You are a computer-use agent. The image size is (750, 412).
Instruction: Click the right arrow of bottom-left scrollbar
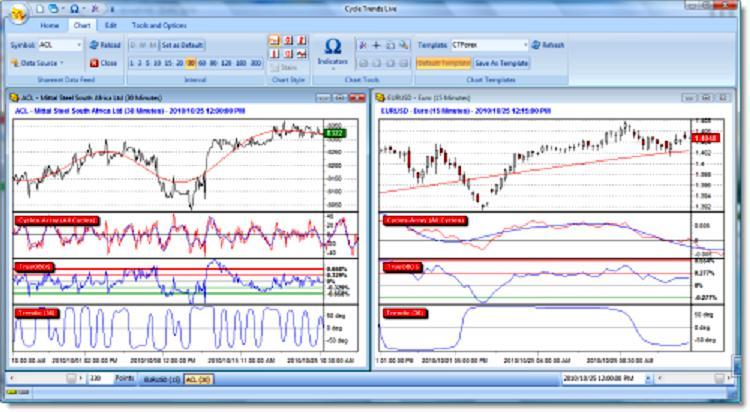pos(81,379)
